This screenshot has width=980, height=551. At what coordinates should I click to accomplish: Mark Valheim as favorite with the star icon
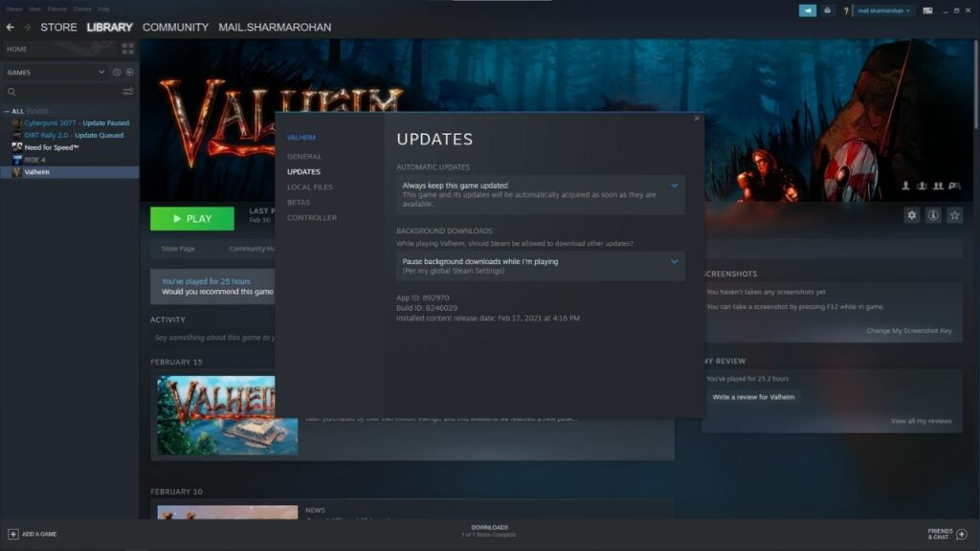pos(954,215)
